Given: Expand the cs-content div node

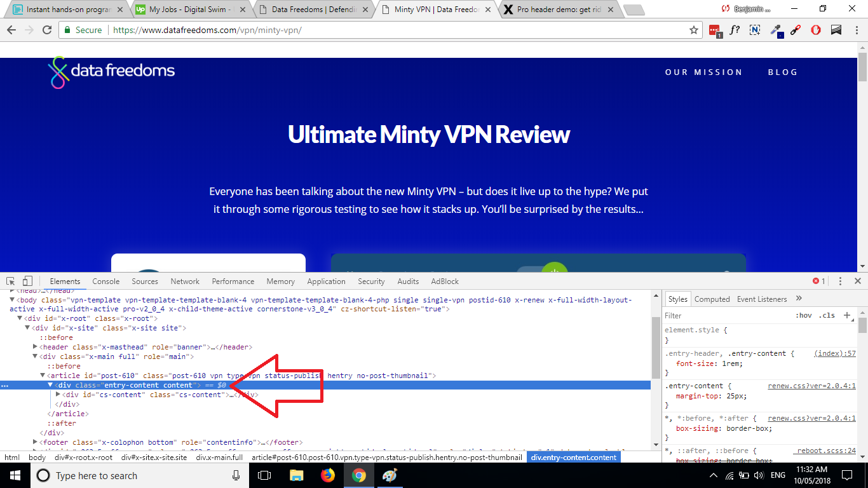Looking at the screenshot, I should [58, 395].
